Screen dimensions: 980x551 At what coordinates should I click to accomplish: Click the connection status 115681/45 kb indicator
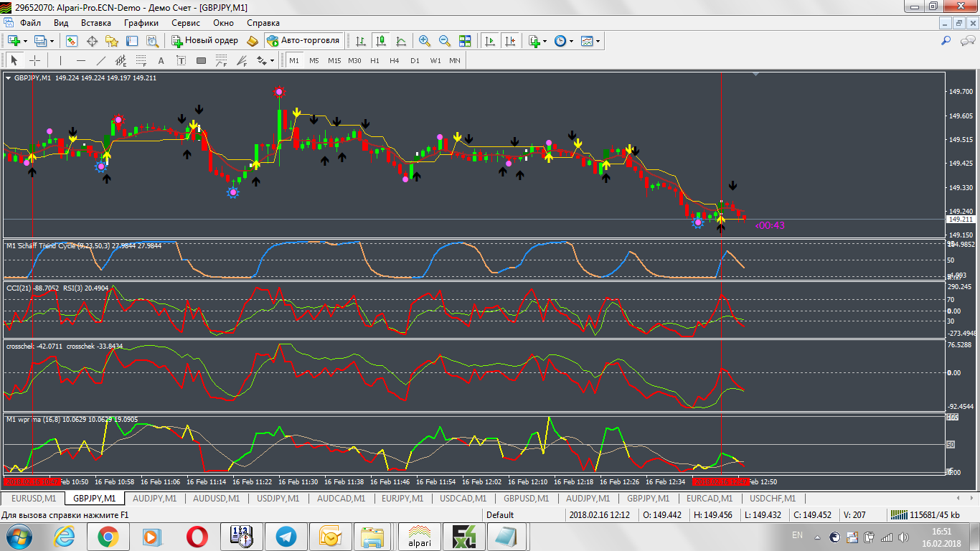tap(924, 514)
